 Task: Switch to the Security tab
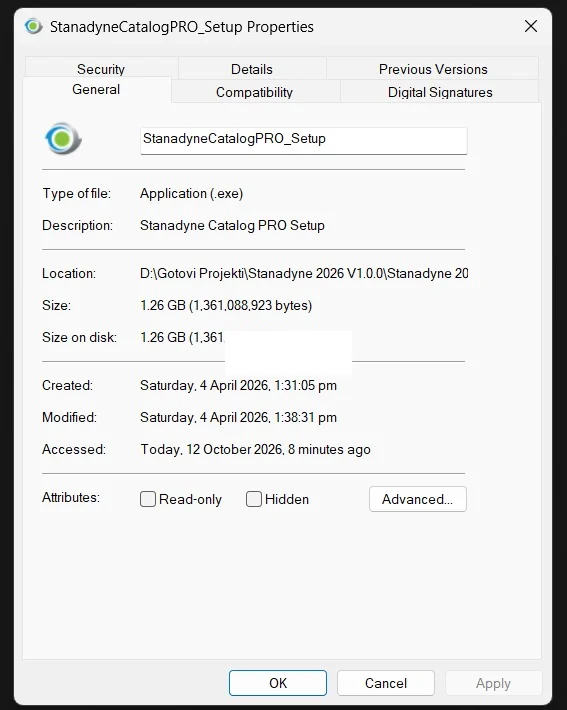coord(101,69)
